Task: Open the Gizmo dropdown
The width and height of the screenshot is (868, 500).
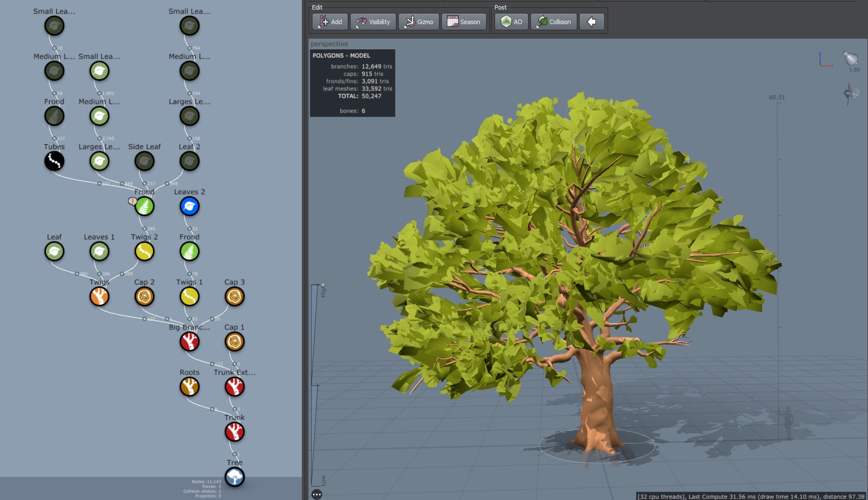Action: click(x=419, y=22)
